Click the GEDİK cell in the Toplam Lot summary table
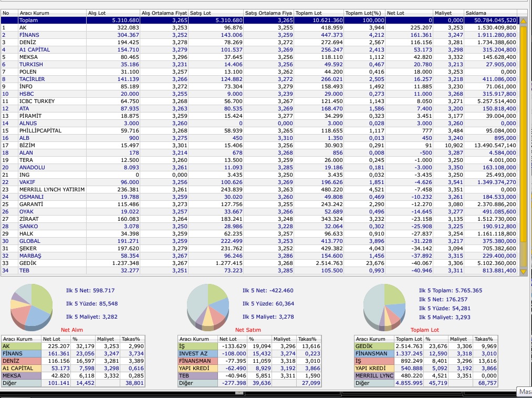532x398 pixels. pos(374,346)
